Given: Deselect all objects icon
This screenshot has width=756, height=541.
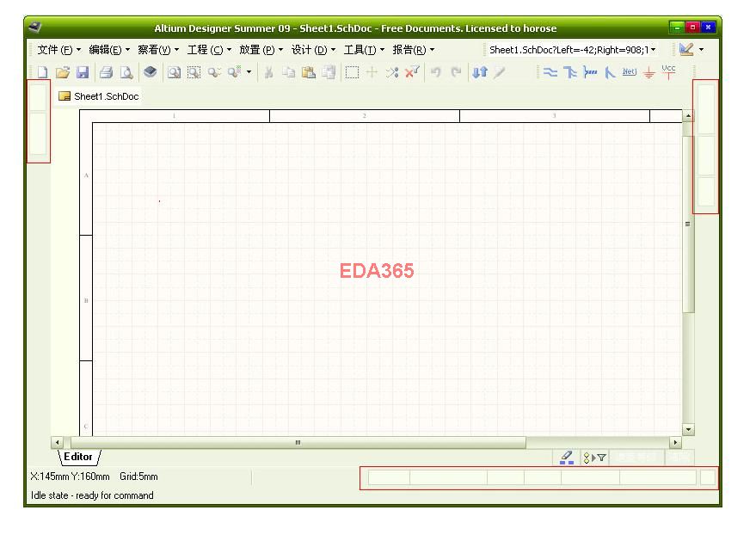Looking at the screenshot, I should [392, 72].
